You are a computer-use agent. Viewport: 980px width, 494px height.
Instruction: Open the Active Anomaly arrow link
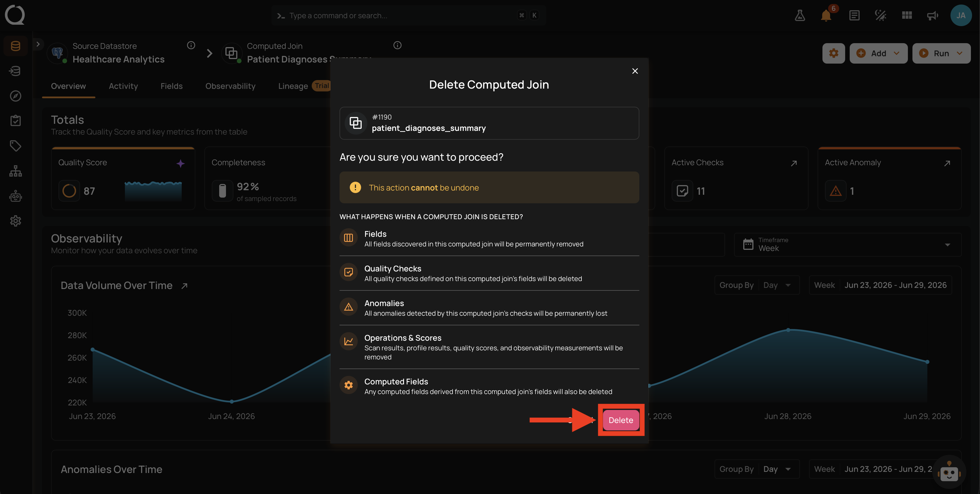[x=947, y=163]
